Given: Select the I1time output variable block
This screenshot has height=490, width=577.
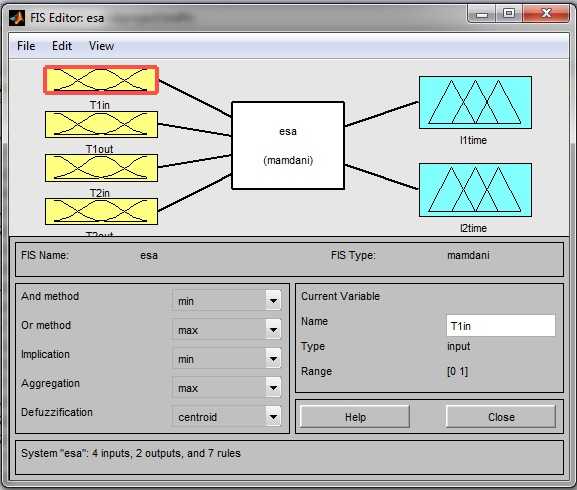Looking at the screenshot, I should [x=475, y=103].
